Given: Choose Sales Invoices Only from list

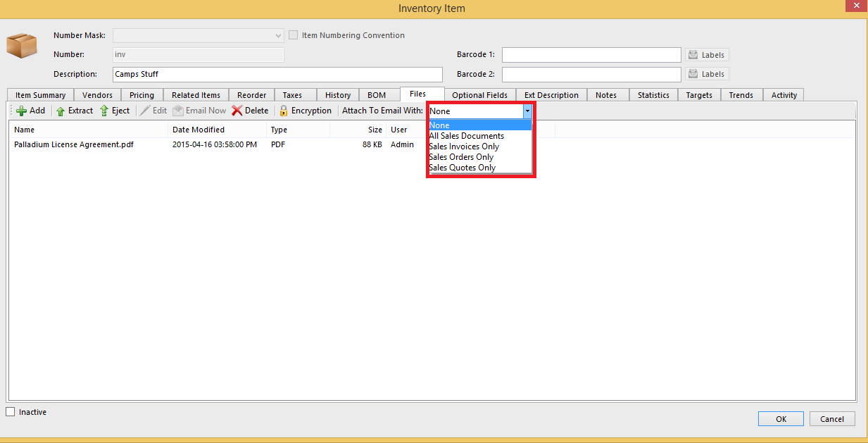Looking at the screenshot, I should coord(464,146).
